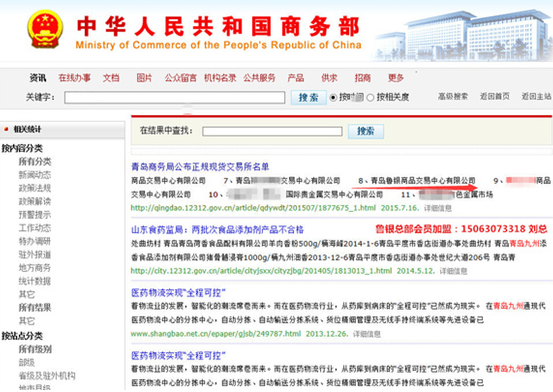Open the www.shangbao.net.cn result URL
553x392 pixels.
(216, 334)
